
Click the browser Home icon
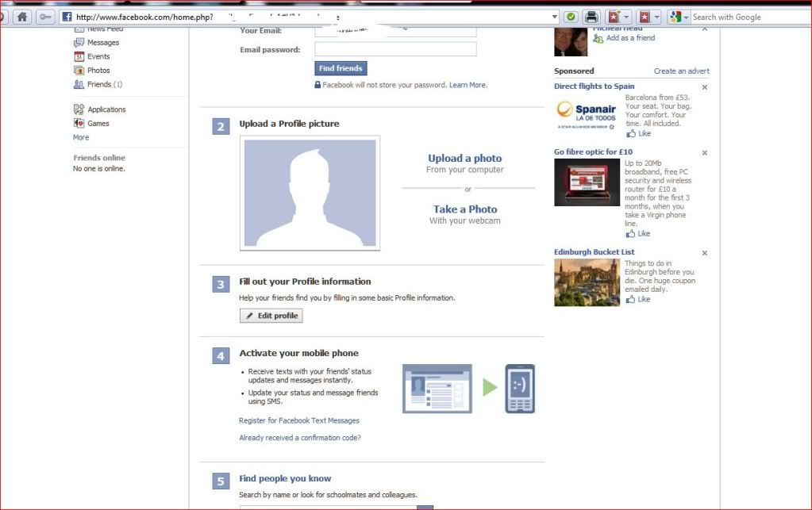(x=22, y=17)
